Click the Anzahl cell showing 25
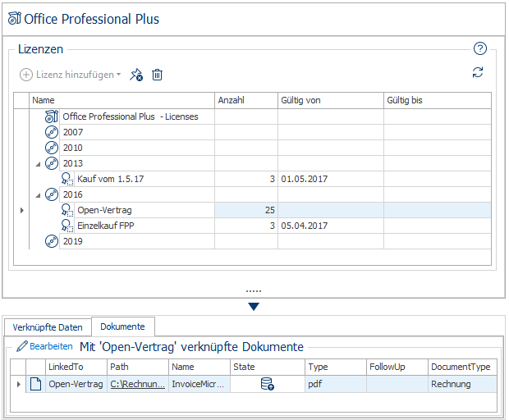Screen dimensions: 509x420 [x=246, y=210]
